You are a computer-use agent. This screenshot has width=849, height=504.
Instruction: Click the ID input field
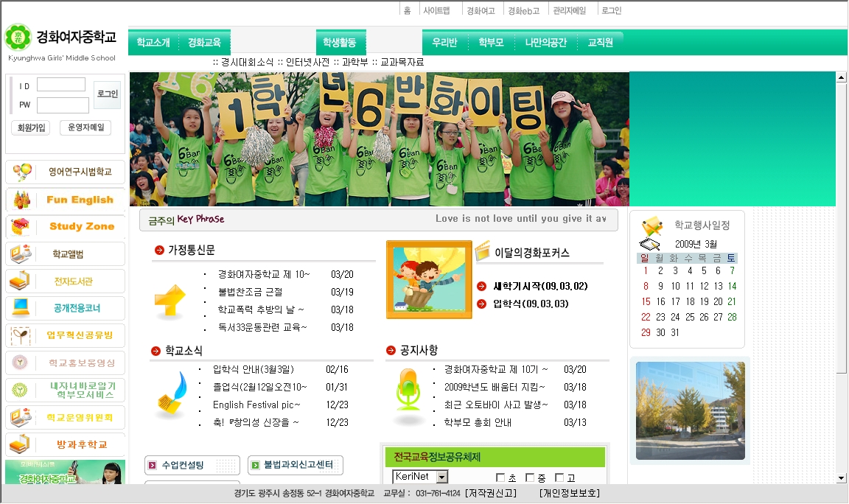click(x=61, y=85)
